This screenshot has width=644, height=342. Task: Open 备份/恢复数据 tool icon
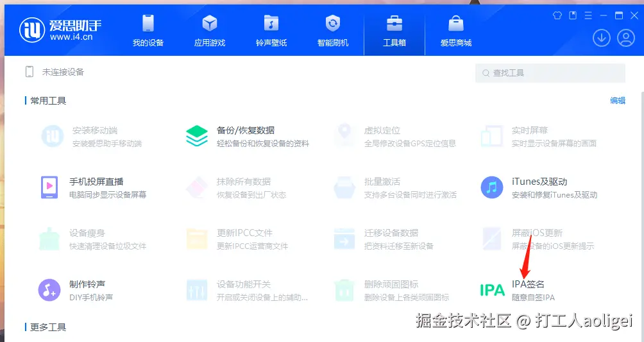[x=197, y=137]
